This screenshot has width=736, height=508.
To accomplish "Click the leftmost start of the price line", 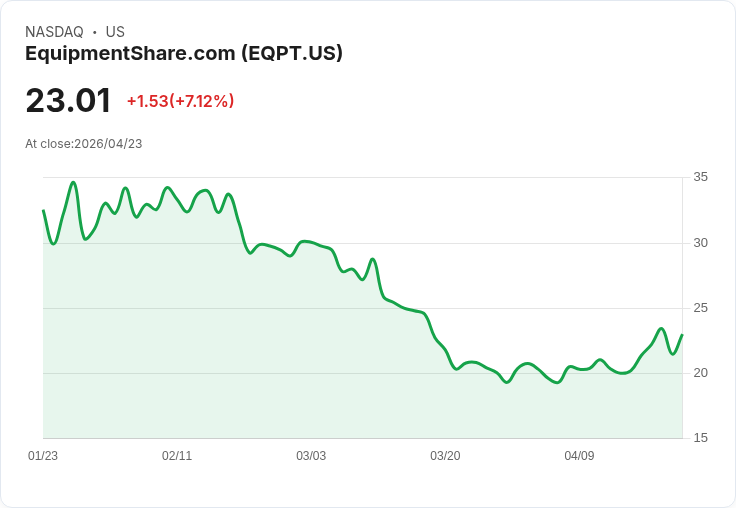I will pyautogui.click(x=43, y=211).
